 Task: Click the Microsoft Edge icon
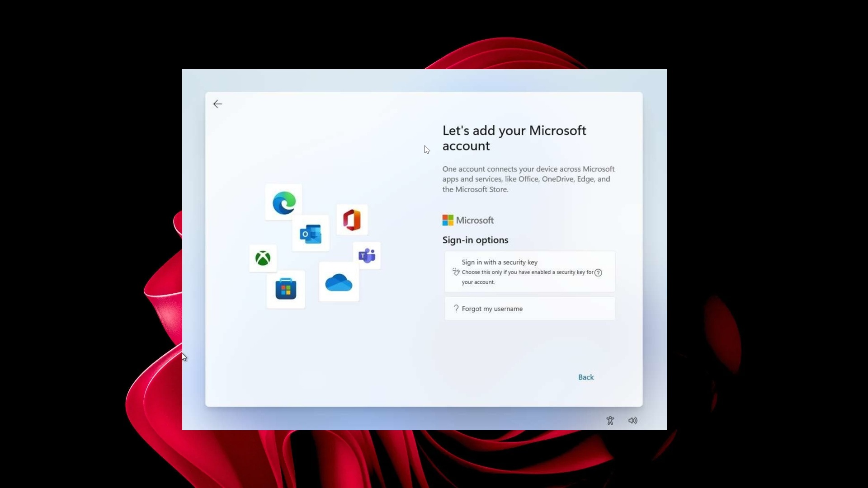pos(284,202)
